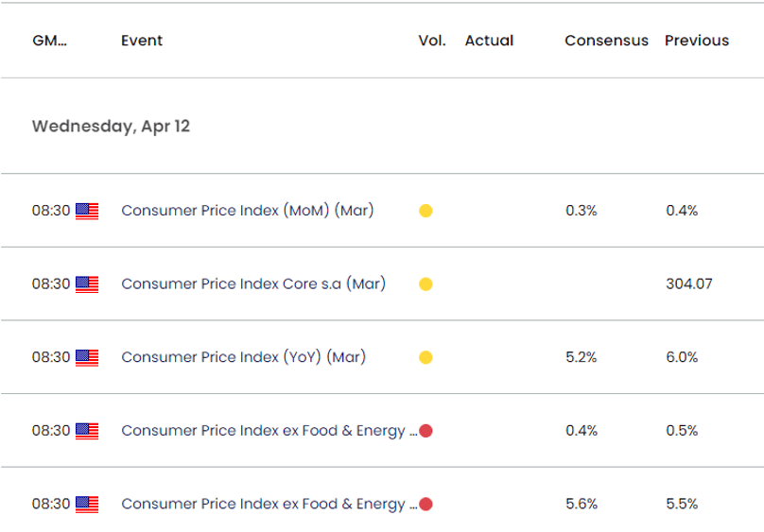Open Consumer Price Index (YoY) (Mar) event
This screenshot has height=532, width=764.
(244, 357)
